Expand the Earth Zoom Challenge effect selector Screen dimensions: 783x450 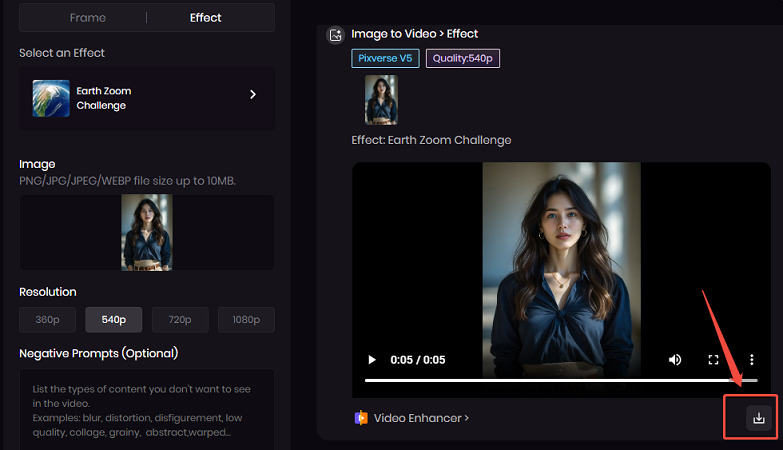click(x=253, y=95)
